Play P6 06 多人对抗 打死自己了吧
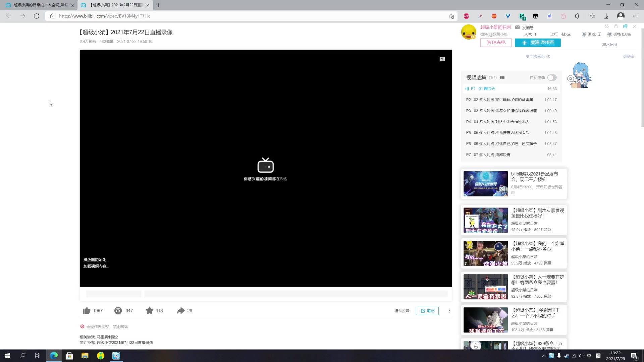Viewport: 644px width, 362px height. click(511, 144)
